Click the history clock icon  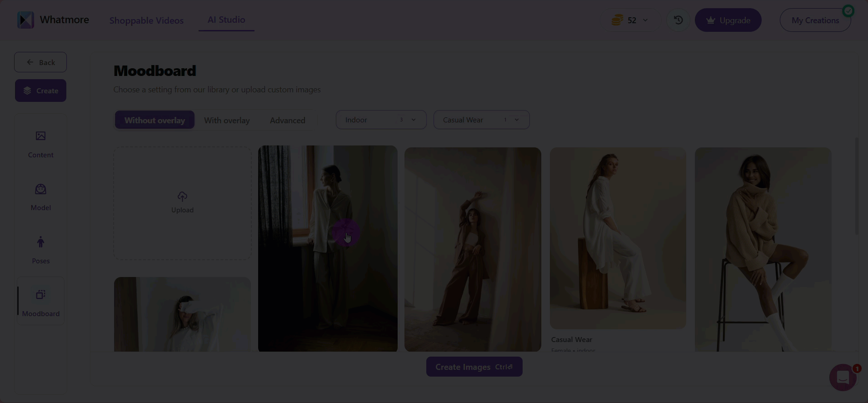(678, 20)
